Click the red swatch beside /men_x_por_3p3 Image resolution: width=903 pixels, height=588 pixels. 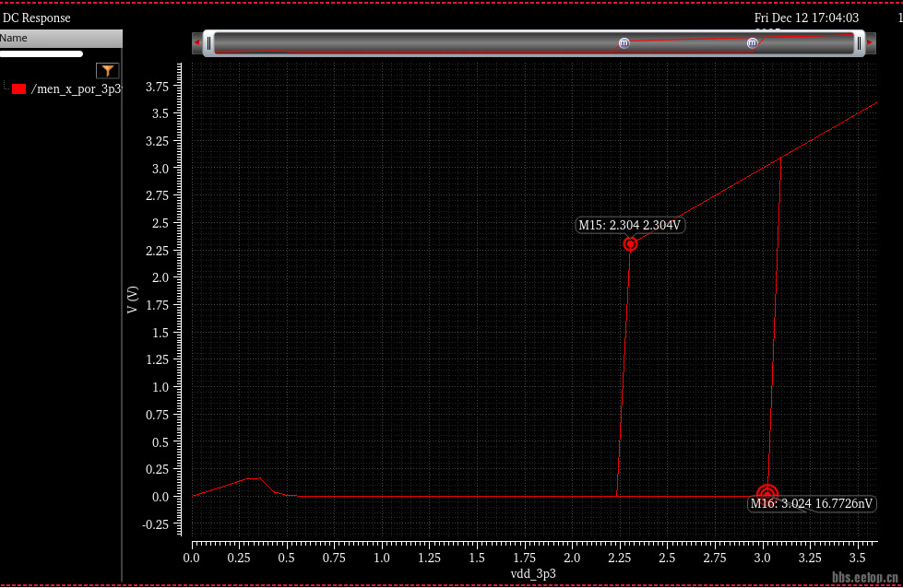click(18, 88)
